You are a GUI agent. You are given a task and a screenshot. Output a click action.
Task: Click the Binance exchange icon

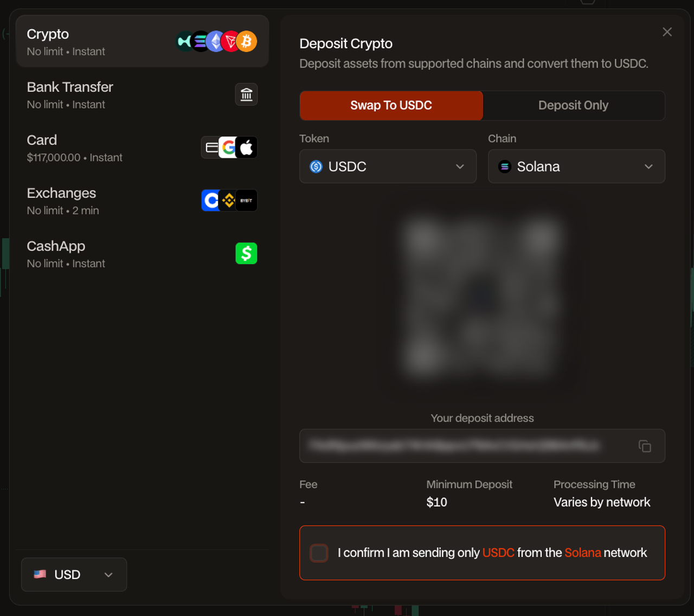tap(228, 201)
